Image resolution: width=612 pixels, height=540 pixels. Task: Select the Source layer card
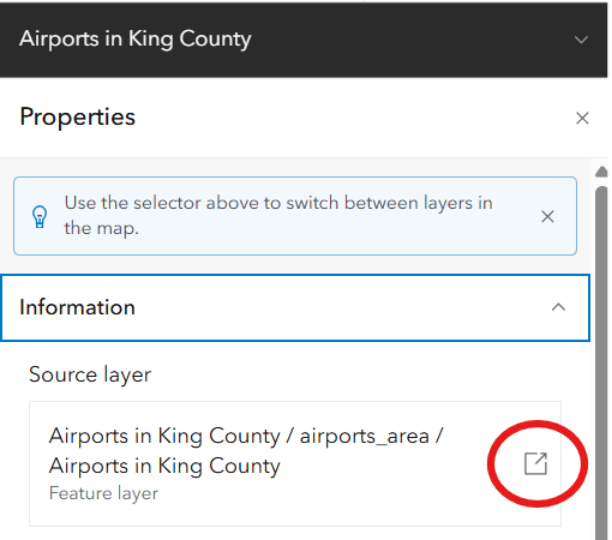(295, 464)
